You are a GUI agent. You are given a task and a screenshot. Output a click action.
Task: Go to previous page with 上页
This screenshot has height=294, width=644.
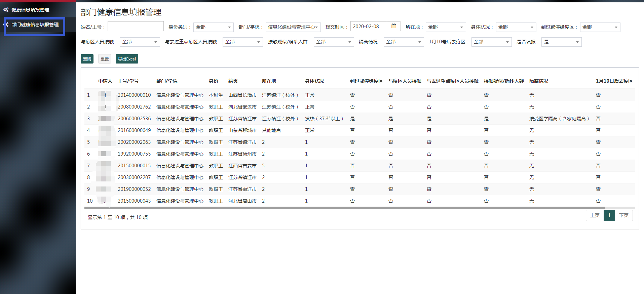(x=595, y=215)
